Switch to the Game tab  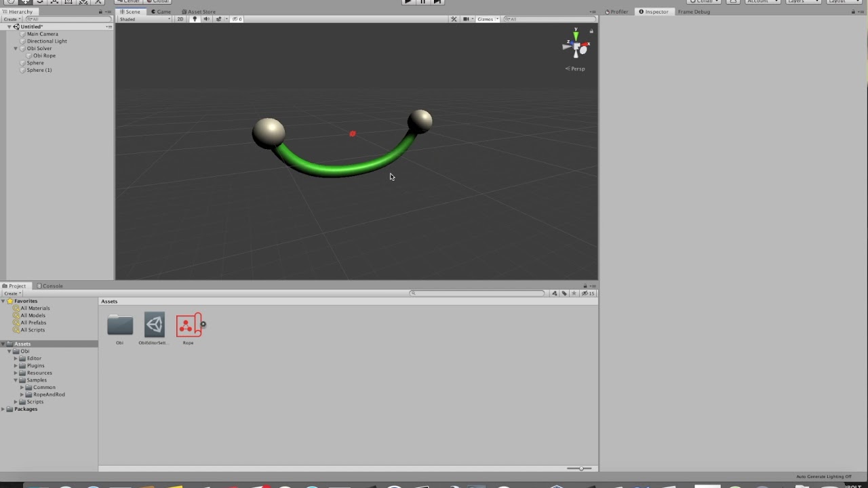pyautogui.click(x=161, y=12)
